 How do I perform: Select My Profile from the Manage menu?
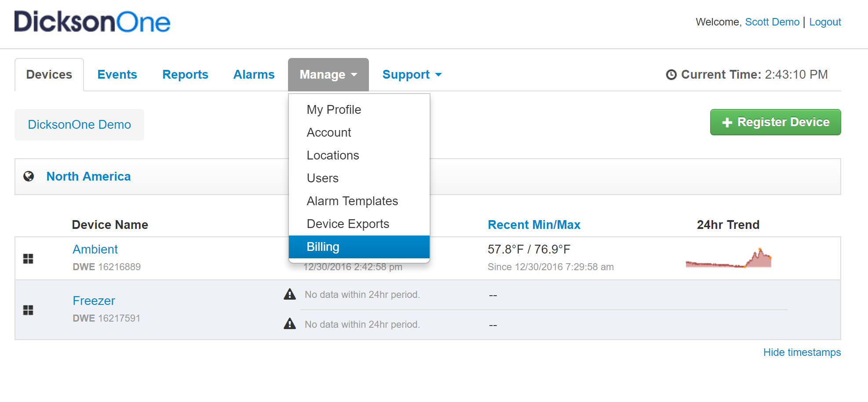click(359, 109)
